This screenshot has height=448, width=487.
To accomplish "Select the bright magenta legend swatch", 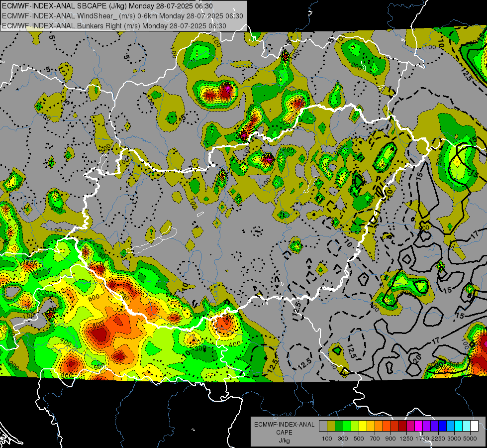I will (419, 426).
